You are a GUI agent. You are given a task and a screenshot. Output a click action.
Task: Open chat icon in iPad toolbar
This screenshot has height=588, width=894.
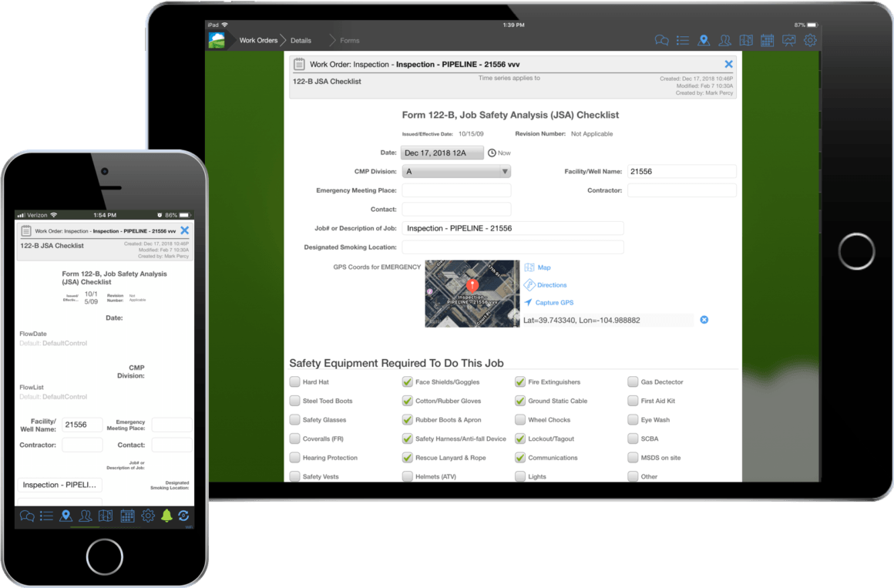point(661,41)
